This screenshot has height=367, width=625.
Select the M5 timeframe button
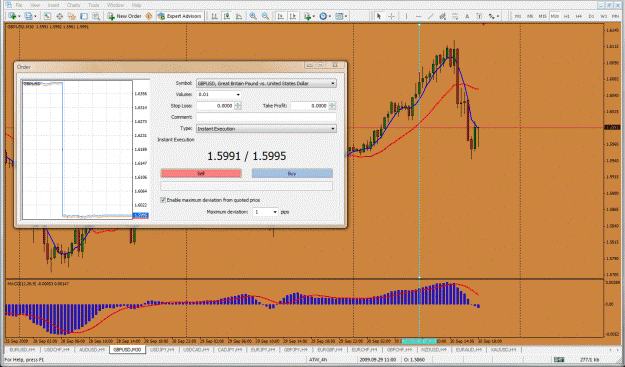pyautogui.click(x=530, y=16)
